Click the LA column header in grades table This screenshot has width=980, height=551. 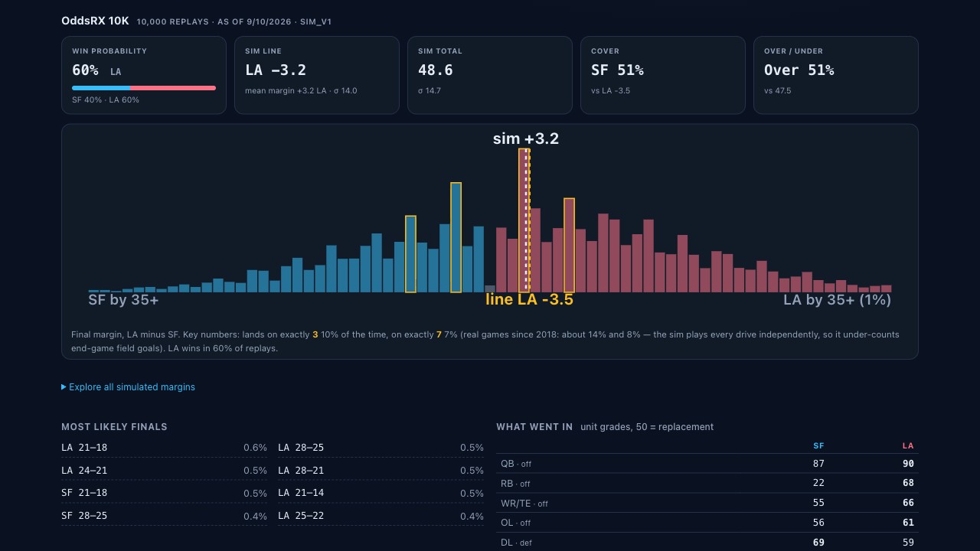[x=908, y=445]
